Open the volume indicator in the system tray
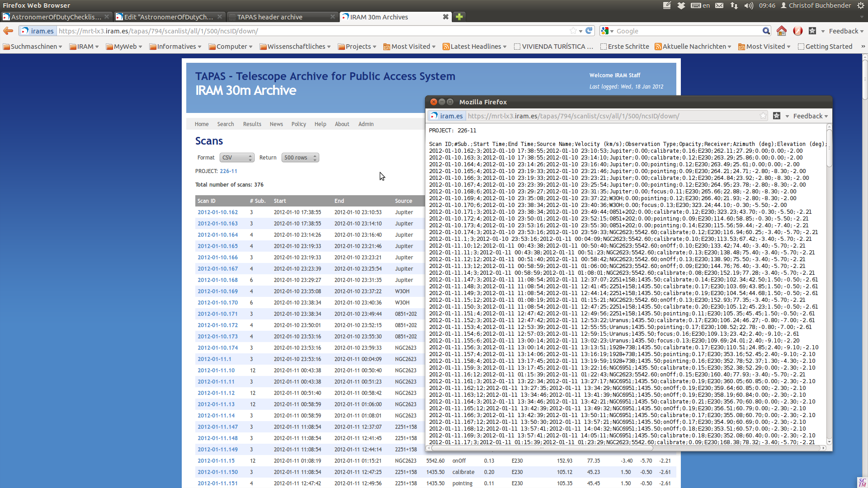The width and height of the screenshot is (868, 488). pos(749,5)
